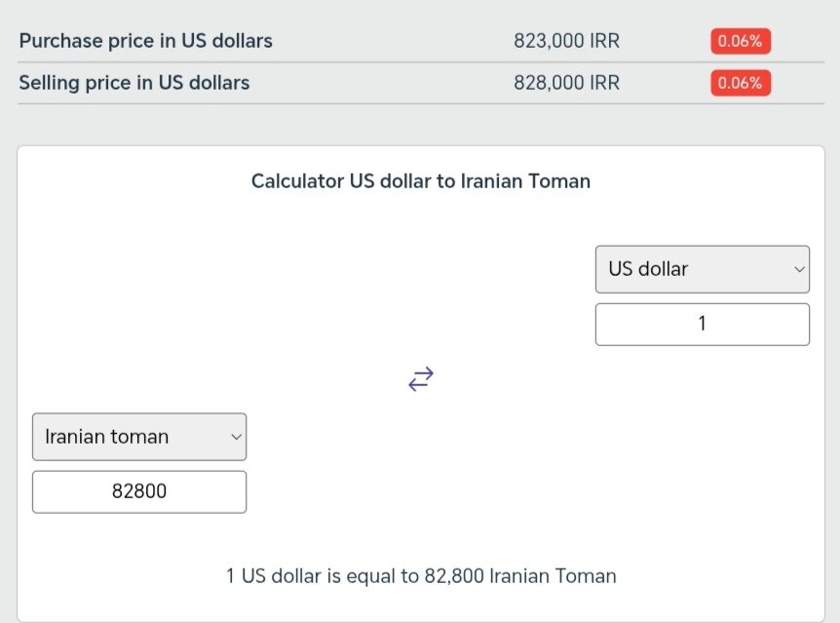
Task: Open the Iranian toman currency dropdown
Action: (x=139, y=437)
